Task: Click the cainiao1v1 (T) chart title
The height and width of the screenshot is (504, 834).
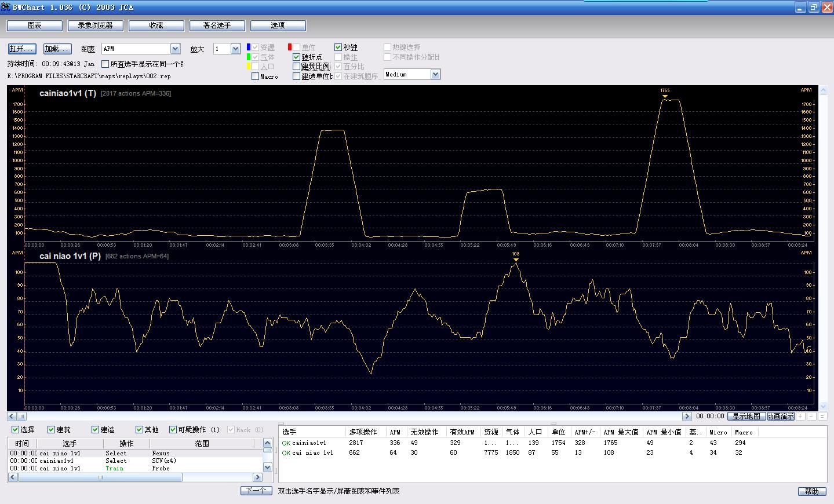Action: coord(68,93)
